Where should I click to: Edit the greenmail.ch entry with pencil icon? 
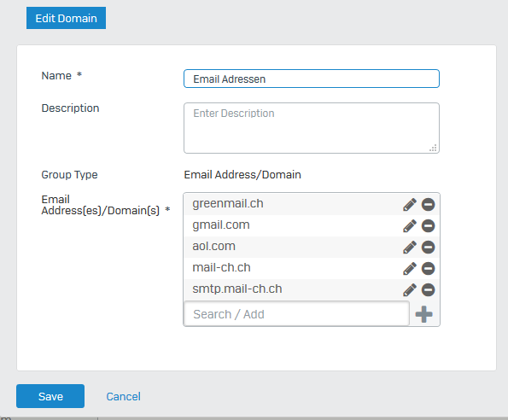point(410,205)
